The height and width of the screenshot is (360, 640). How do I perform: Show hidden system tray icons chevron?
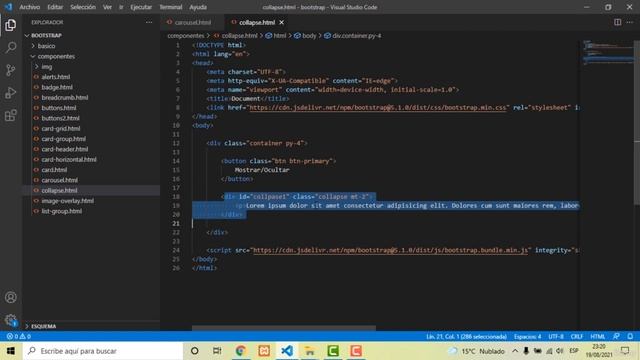[x=515, y=351]
